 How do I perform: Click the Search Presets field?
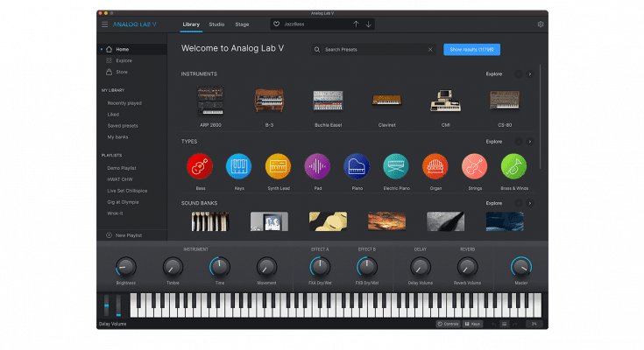tap(372, 50)
